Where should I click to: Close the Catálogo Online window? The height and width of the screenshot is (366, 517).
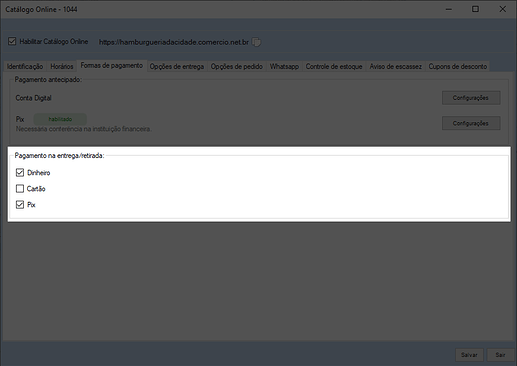click(x=503, y=9)
